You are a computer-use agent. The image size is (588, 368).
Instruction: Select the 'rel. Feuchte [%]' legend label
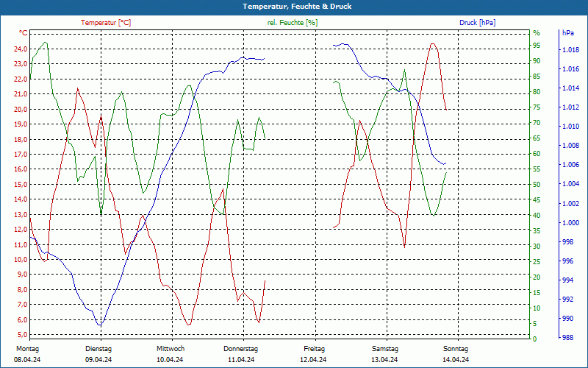coord(293,23)
